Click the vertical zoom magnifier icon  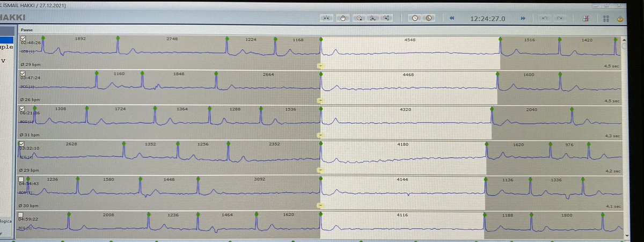tap(385, 18)
